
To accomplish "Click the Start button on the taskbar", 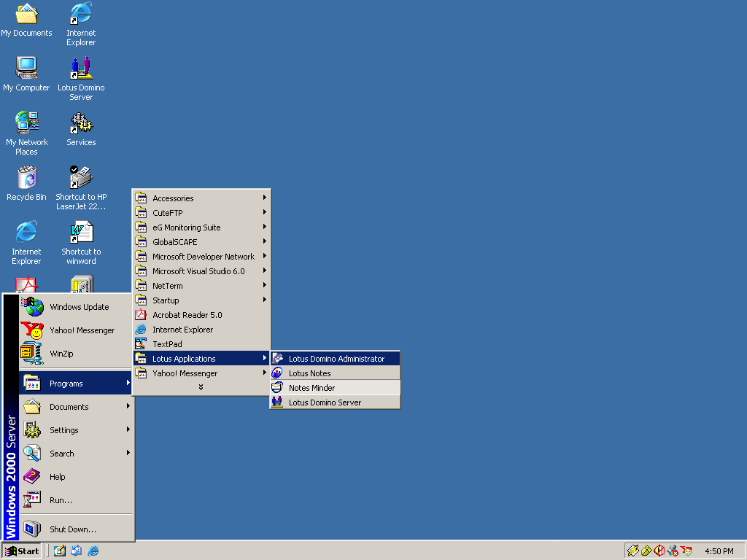I will pyautogui.click(x=22, y=551).
